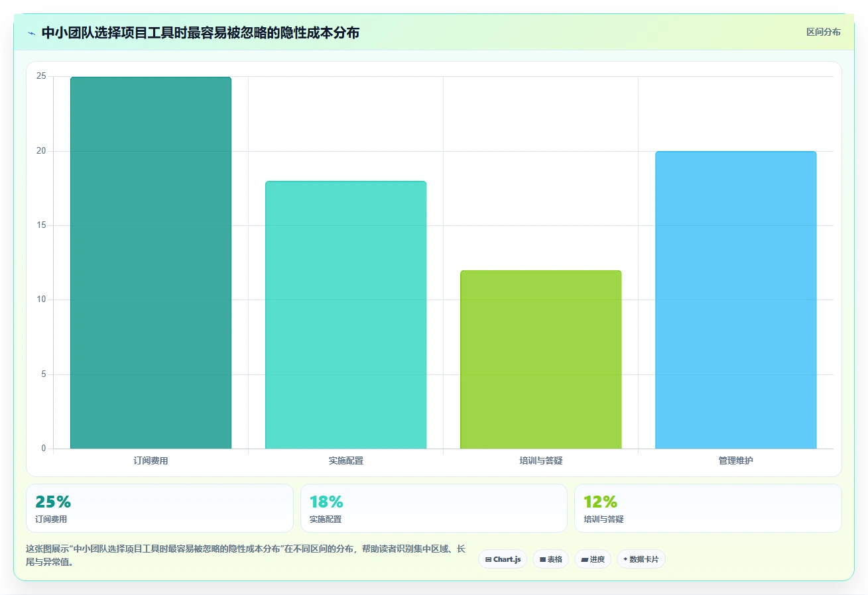
Task: Click the 管理维护 x-axis label
Action: pyautogui.click(x=735, y=460)
